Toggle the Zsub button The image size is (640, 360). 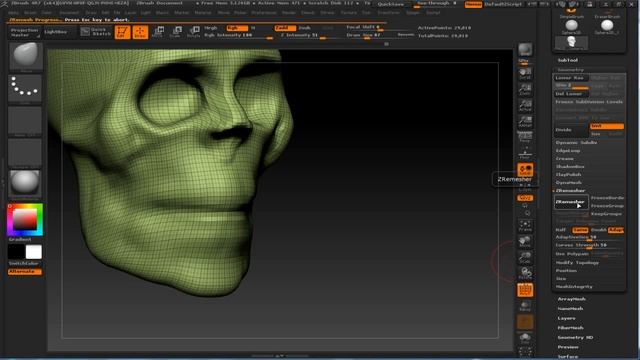[x=304, y=28]
